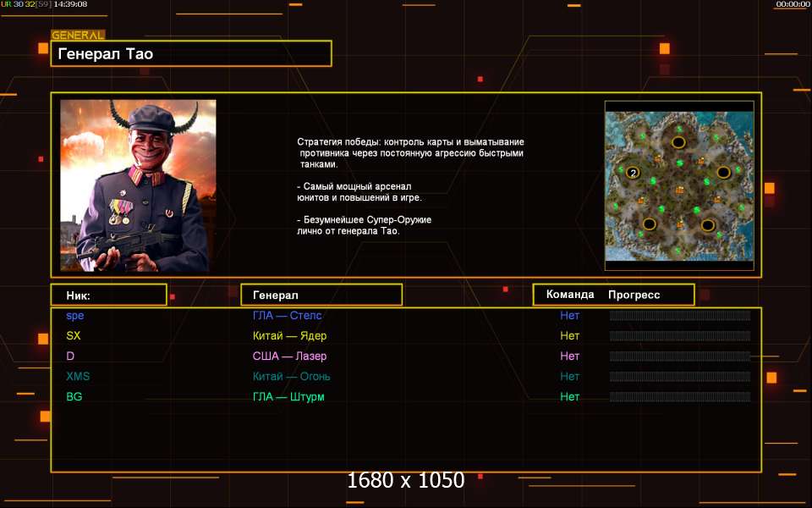Open general choice США — Лазер for D
Viewport: 812px width, 508px height.
click(x=289, y=356)
